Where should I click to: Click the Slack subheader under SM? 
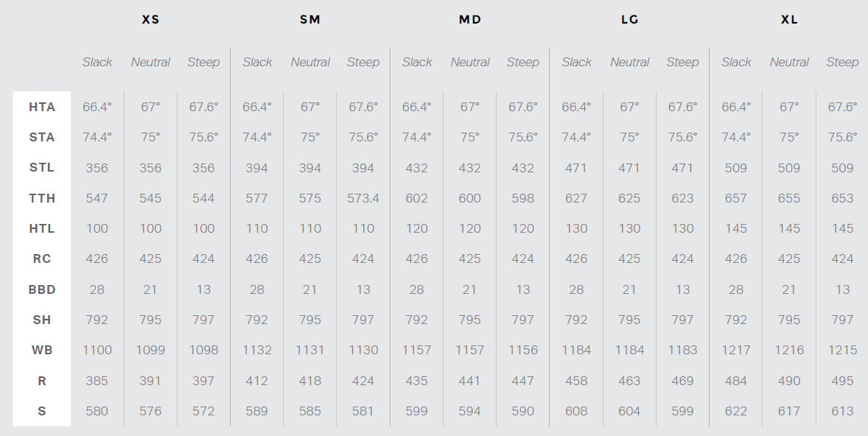(x=257, y=62)
